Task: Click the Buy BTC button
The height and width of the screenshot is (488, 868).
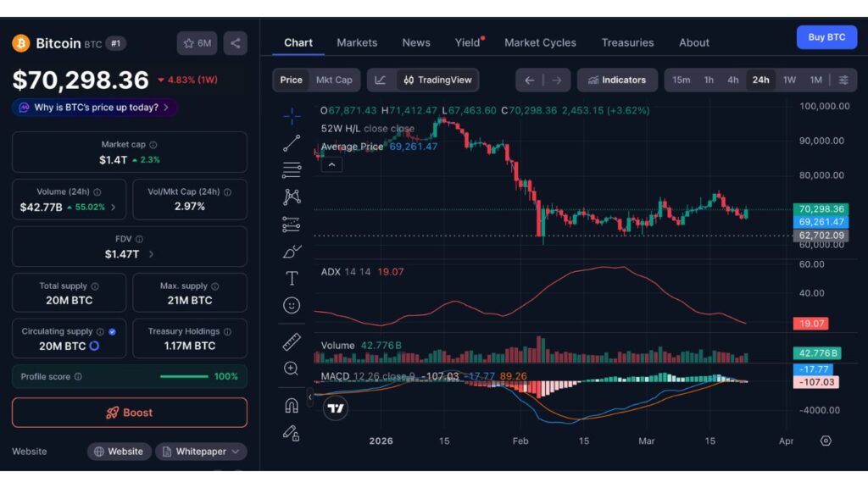Action: click(826, 37)
